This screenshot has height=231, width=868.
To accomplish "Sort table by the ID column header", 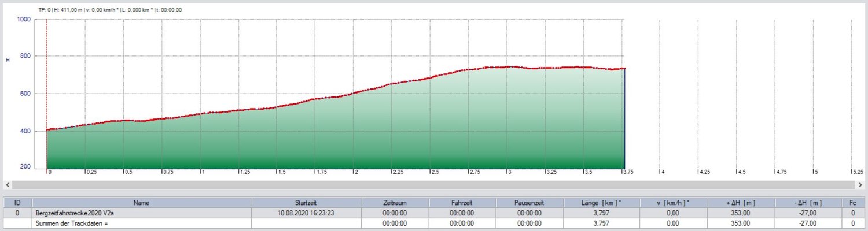I will point(17,203).
